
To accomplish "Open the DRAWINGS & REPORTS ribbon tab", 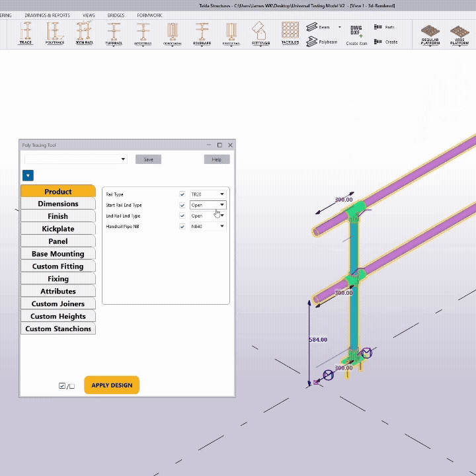I will click(47, 15).
